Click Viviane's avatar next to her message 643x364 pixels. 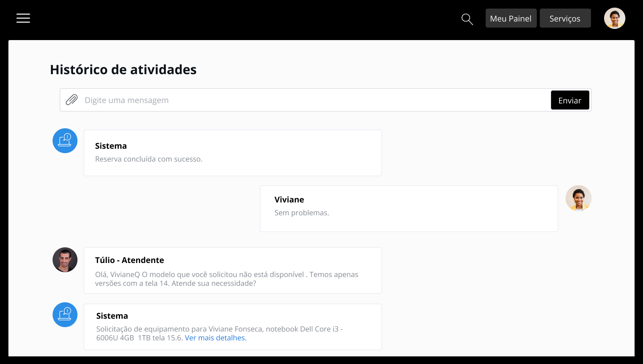pyautogui.click(x=578, y=198)
